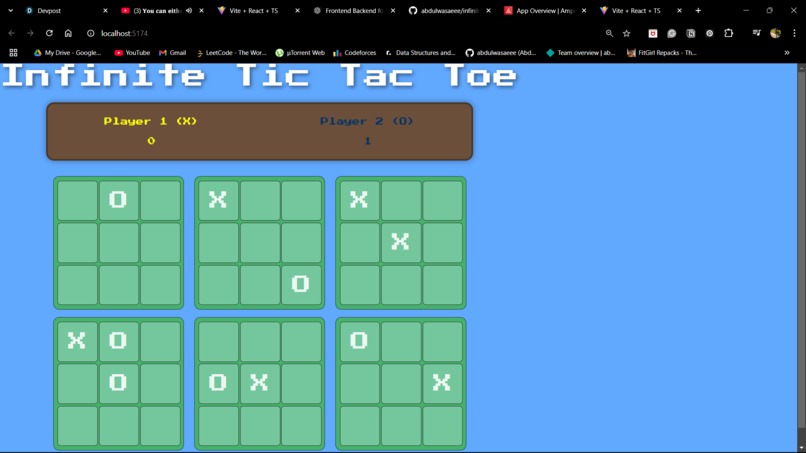Go forward in browser history

click(x=30, y=33)
